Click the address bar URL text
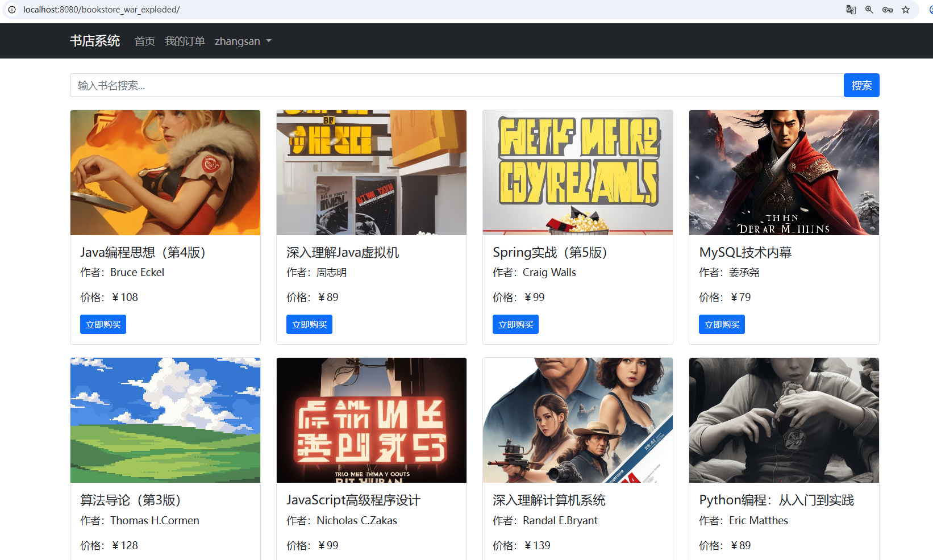This screenshot has height=560, width=933. click(101, 10)
